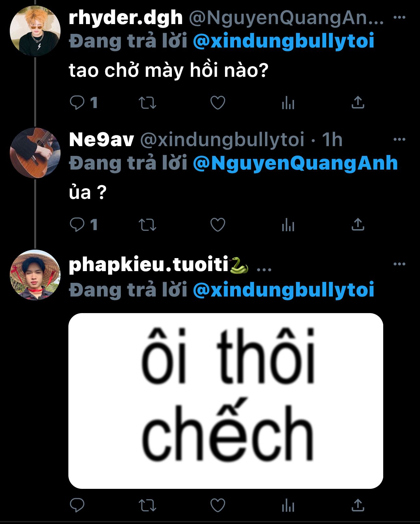Open more options for rhyder.dgh's tweet
Image resolution: width=420 pixels, height=524 pixels.
point(399,17)
